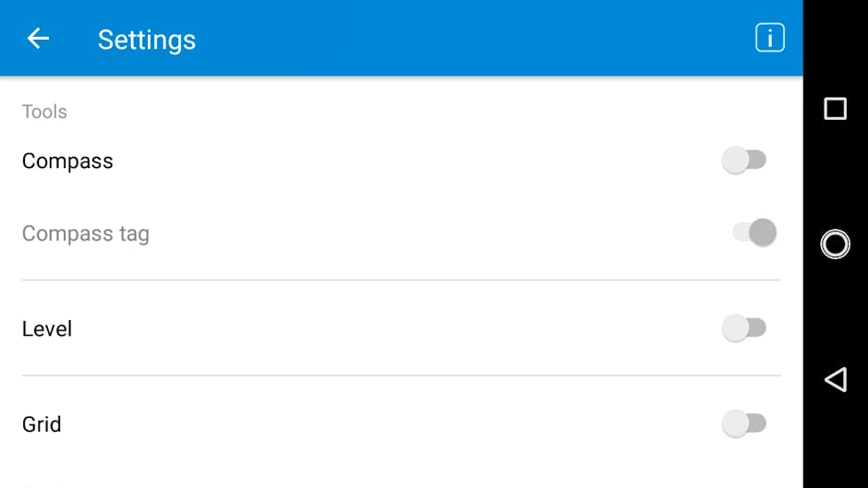Click the divider line above Grid

coord(402,375)
